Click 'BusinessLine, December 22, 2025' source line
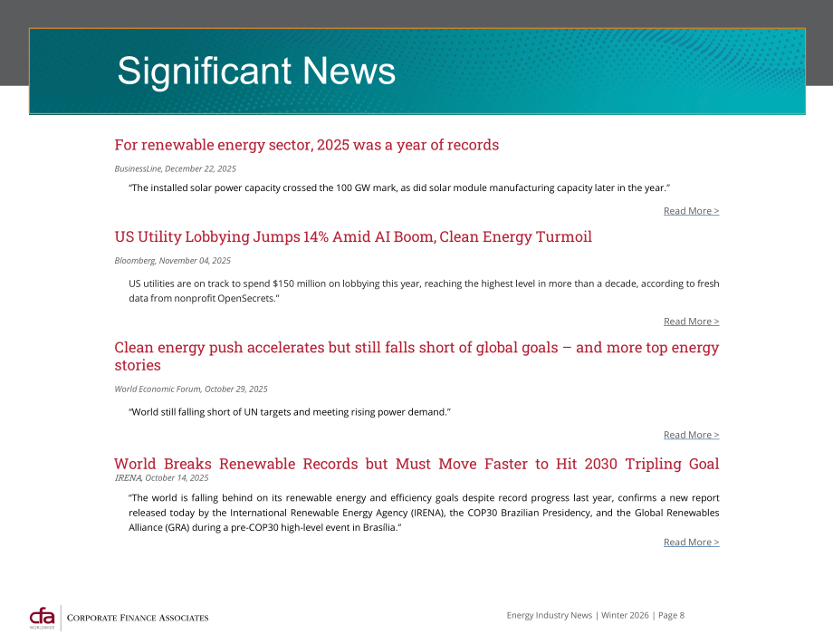This screenshot has height=644, width=833. click(x=176, y=169)
